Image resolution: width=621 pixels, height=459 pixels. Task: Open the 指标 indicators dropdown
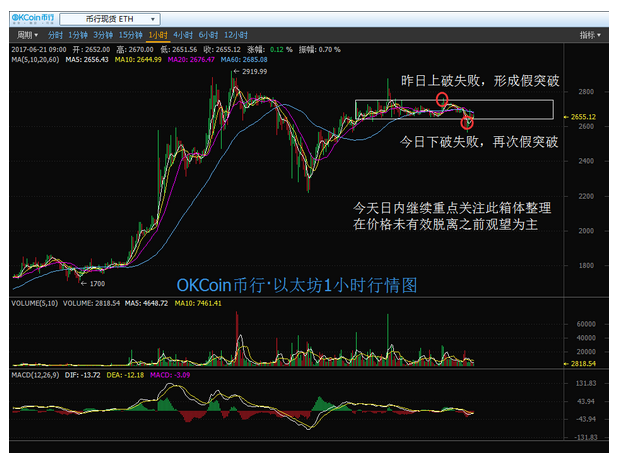(x=589, y=34)
